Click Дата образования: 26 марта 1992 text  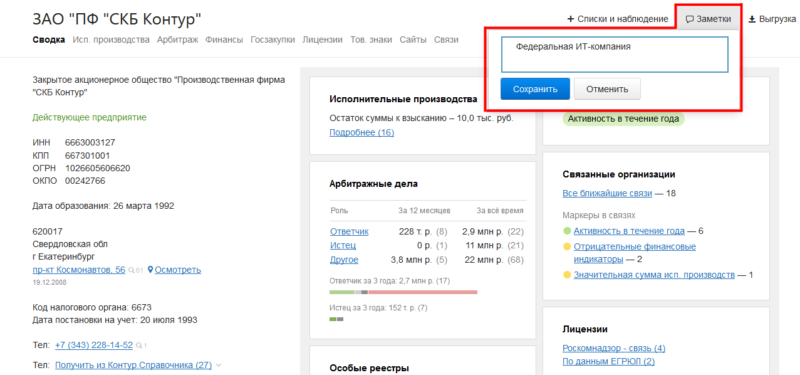click(x=103, y=206)
